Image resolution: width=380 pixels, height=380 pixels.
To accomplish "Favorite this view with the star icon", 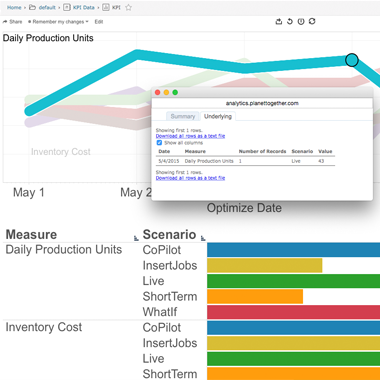I will [128, 7].
